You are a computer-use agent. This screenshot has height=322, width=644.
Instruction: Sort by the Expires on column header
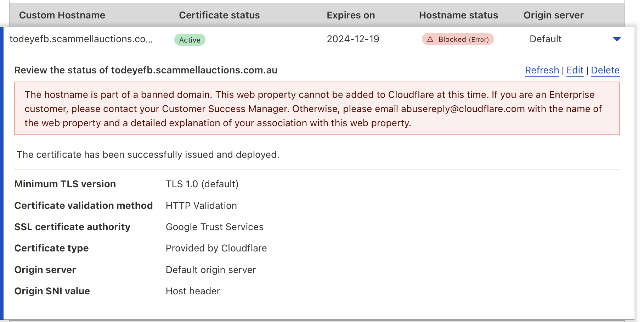click(x=350, y=15)
